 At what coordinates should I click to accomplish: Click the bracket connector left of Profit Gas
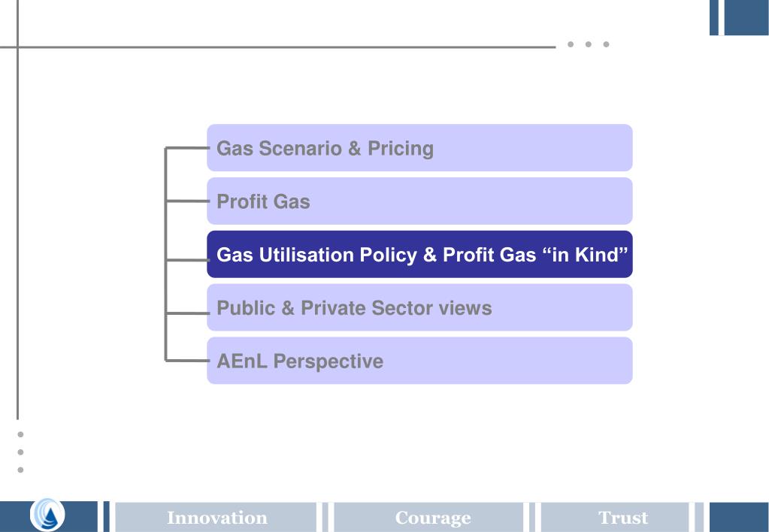pyautogui.click(x=187, y=201)
